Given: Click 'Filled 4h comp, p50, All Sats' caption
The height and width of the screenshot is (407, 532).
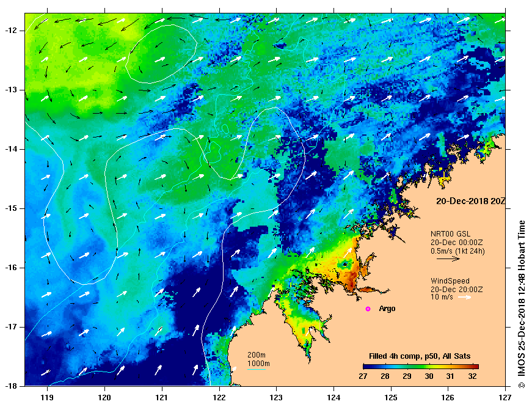Looking at the screenshot, I should [420, 356].
